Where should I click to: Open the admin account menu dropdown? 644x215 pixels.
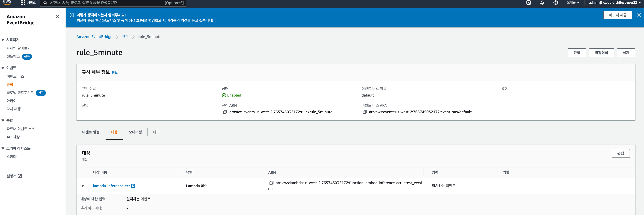click(x=615, y=2)
